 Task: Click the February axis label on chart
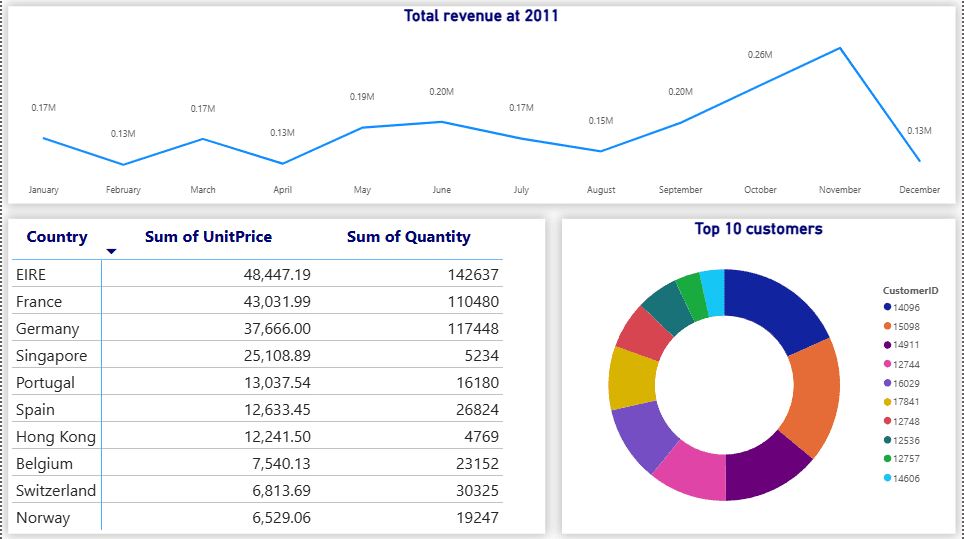pyautogui.click(x=123, y=190)
